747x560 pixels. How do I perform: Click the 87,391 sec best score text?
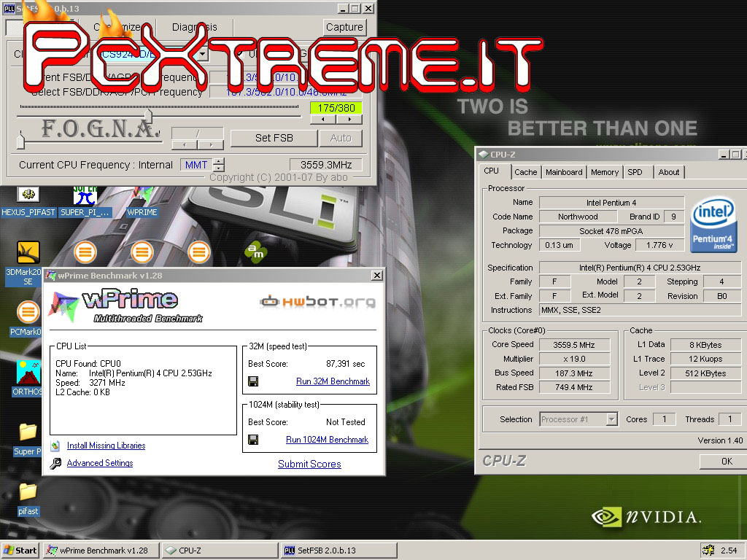pos(346,364)
